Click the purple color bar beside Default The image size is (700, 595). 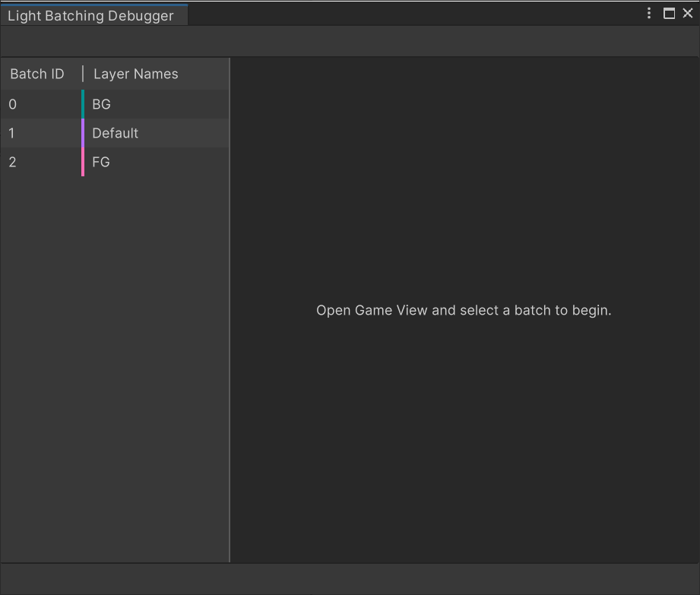coord(84,133)
